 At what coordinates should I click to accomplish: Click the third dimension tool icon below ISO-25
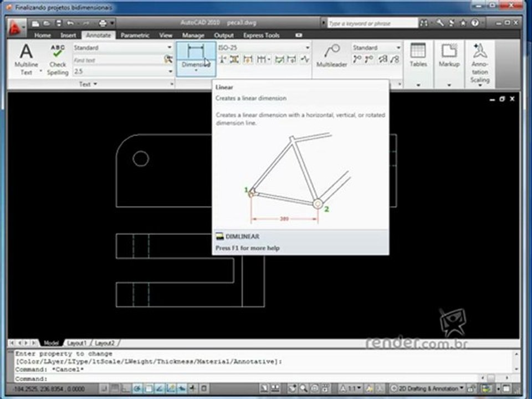248,60
